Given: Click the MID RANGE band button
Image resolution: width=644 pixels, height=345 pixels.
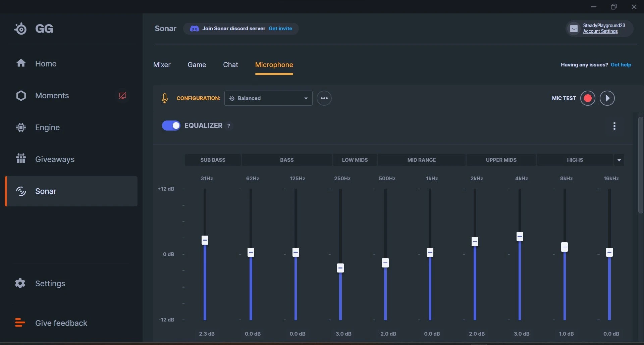Looking at the screenshot, I should click(422, 160).
